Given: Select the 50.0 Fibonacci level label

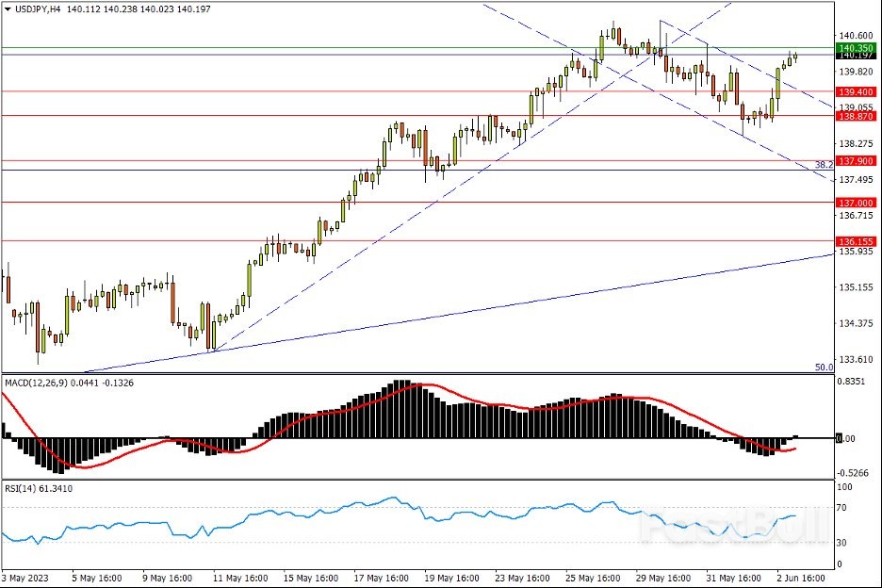Looking at the screenshot, I should 824,367.
